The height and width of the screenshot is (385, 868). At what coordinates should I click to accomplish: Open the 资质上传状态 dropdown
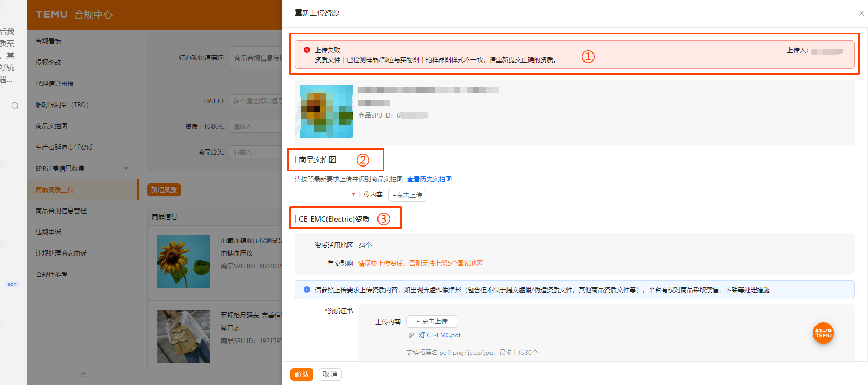tap(256, 127)
